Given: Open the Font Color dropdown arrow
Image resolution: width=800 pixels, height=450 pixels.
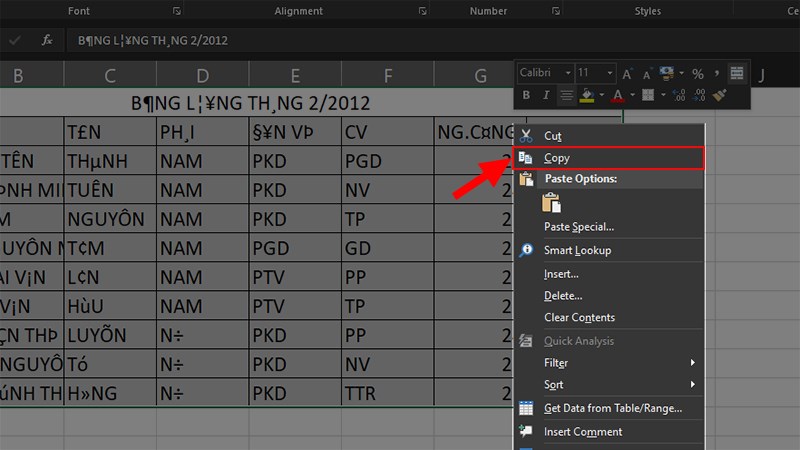Looking at the screenshot, I should click(x=633, y=95).
